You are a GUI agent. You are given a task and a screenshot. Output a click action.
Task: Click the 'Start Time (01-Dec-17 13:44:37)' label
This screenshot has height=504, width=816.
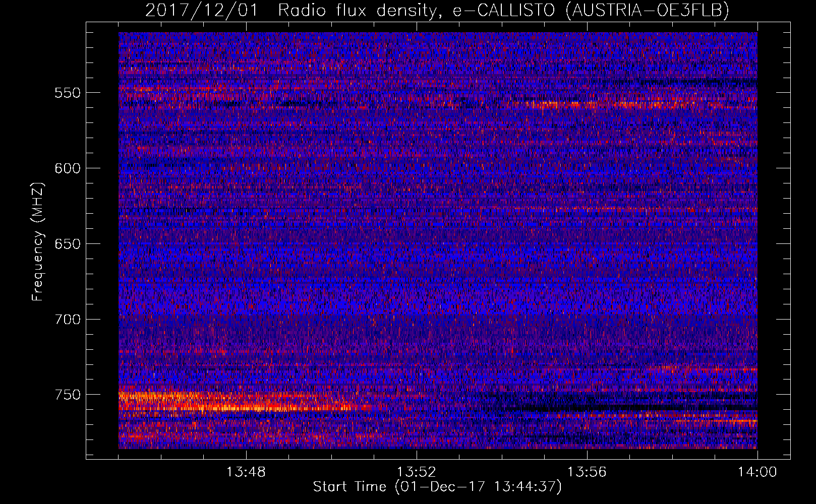point(437,487)
